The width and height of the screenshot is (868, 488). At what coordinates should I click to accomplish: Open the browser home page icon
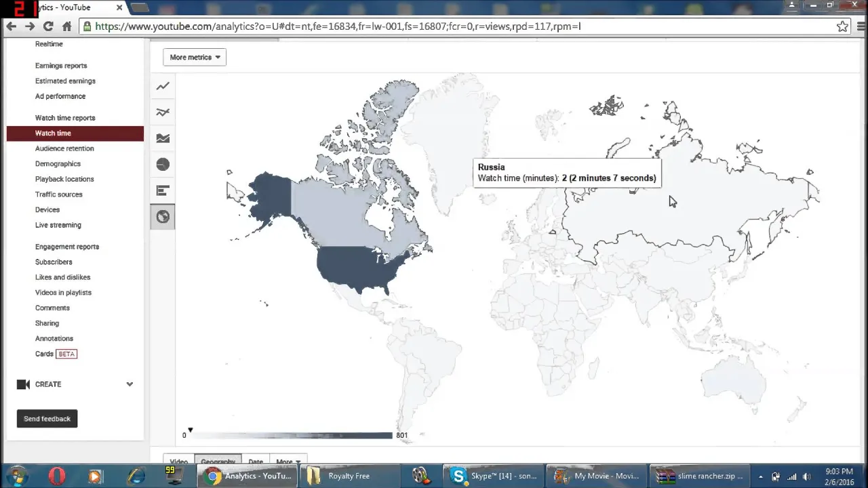66,26
